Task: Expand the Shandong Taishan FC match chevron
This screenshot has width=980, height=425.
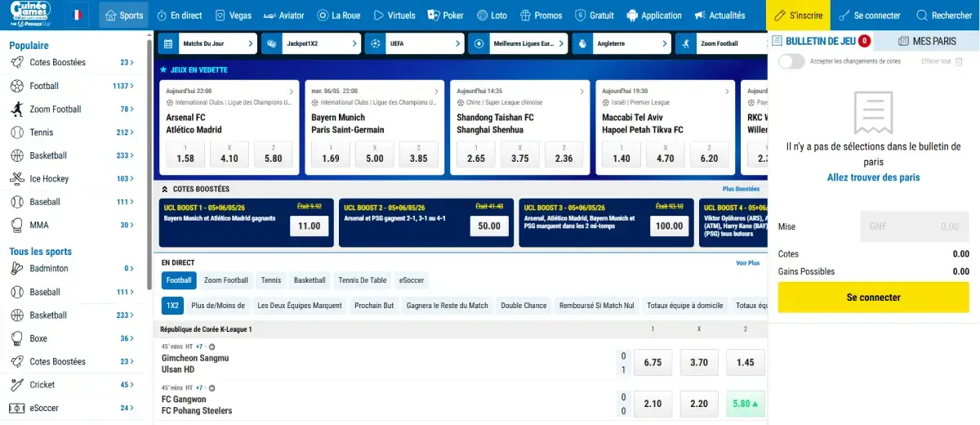Action: [581, 92]
